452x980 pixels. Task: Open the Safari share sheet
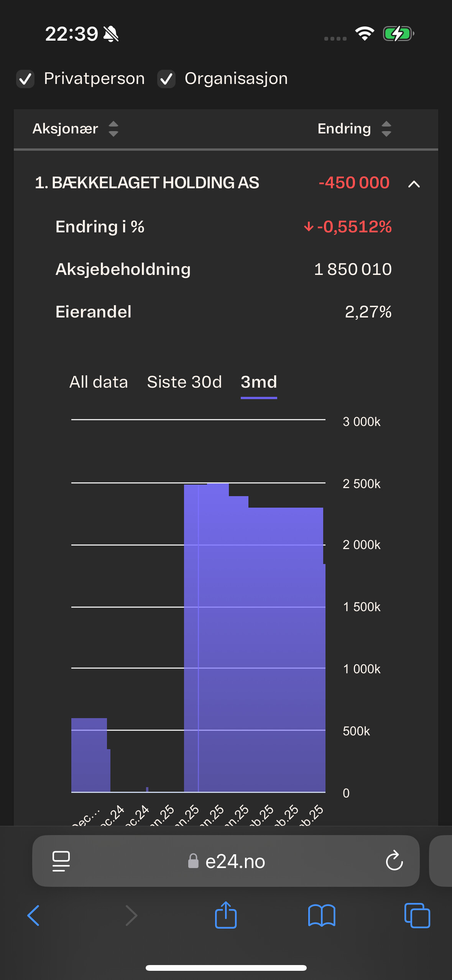tap(226, 915)
